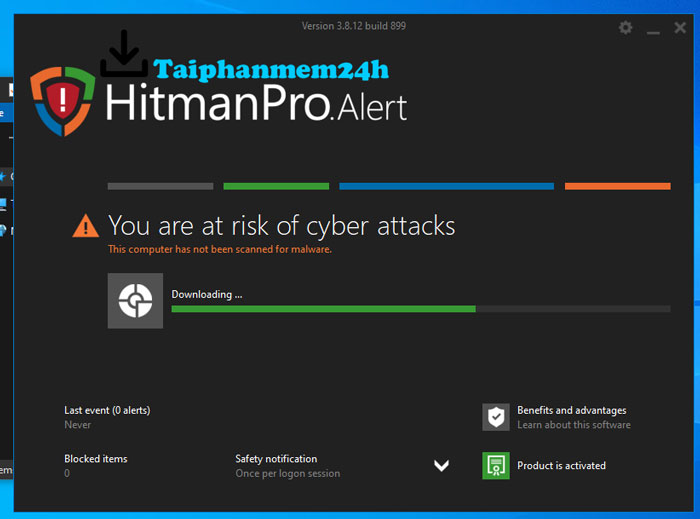Open the Blocked items count

96,466
